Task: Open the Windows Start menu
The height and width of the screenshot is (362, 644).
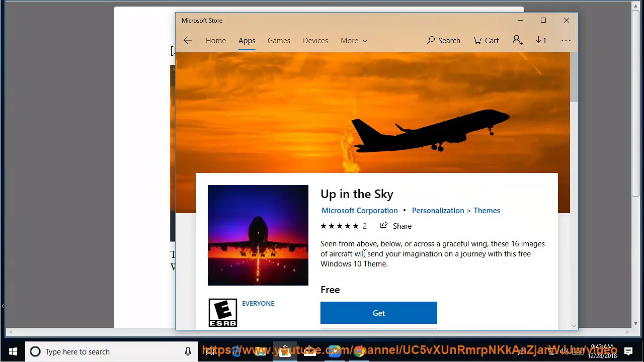Action: [13, 352]
